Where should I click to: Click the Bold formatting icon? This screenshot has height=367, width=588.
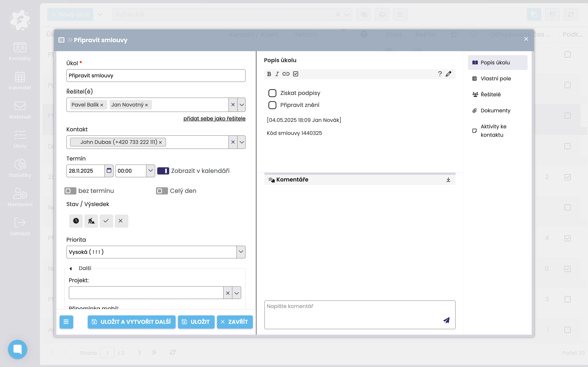click(x=269, y=74)
